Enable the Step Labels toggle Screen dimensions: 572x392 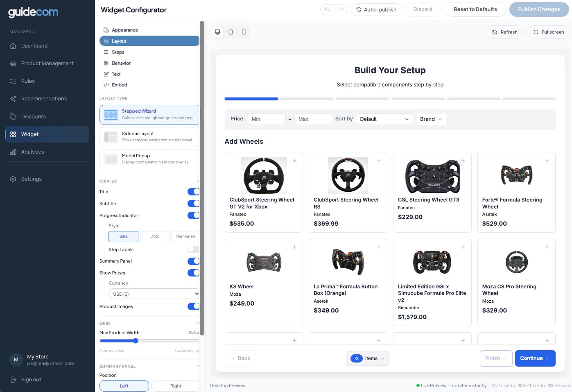(193, 249)
